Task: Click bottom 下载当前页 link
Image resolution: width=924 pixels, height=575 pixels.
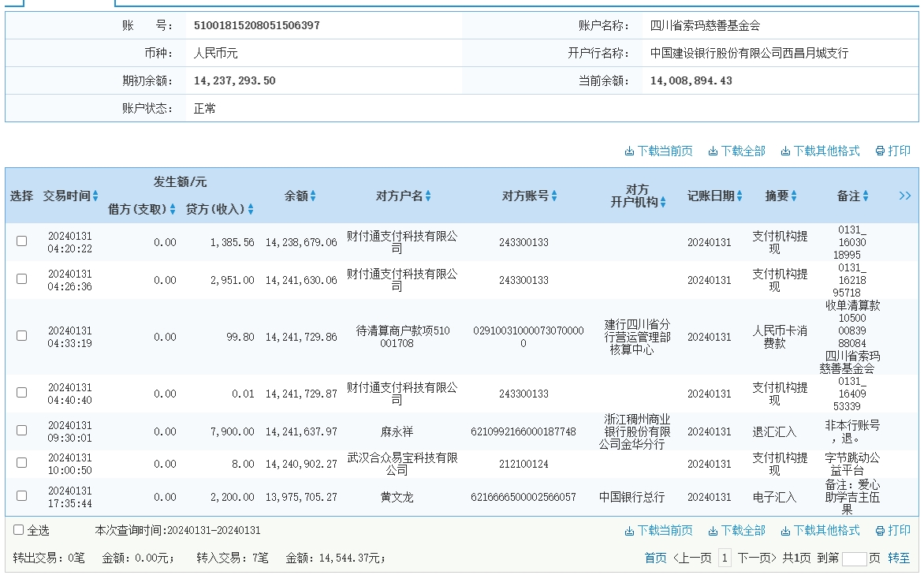Action: tap(659, 531)
